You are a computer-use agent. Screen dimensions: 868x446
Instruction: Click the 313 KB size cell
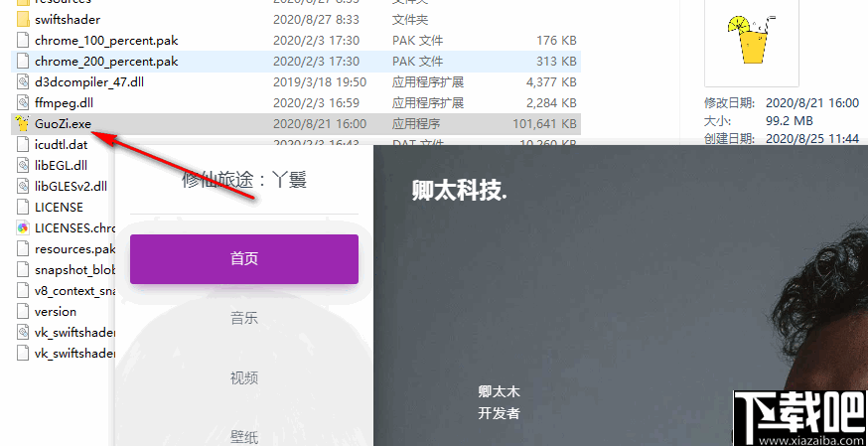[556, 62]
